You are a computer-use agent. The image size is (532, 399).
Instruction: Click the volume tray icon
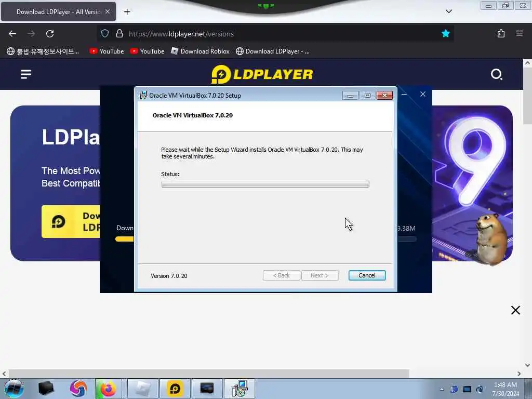point(480,389)
